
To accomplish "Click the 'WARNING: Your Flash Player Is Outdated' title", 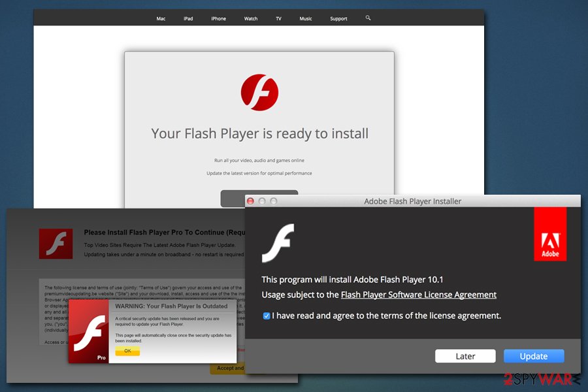I will [171, 306].
